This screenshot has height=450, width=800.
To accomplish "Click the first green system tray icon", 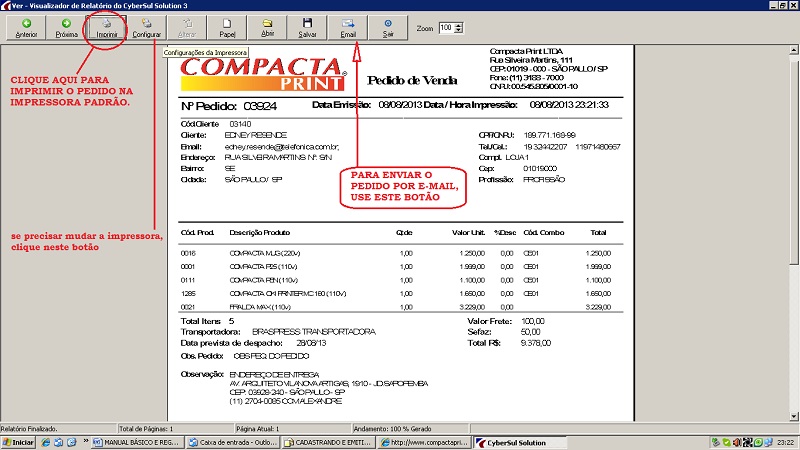I will click(716, 443).
